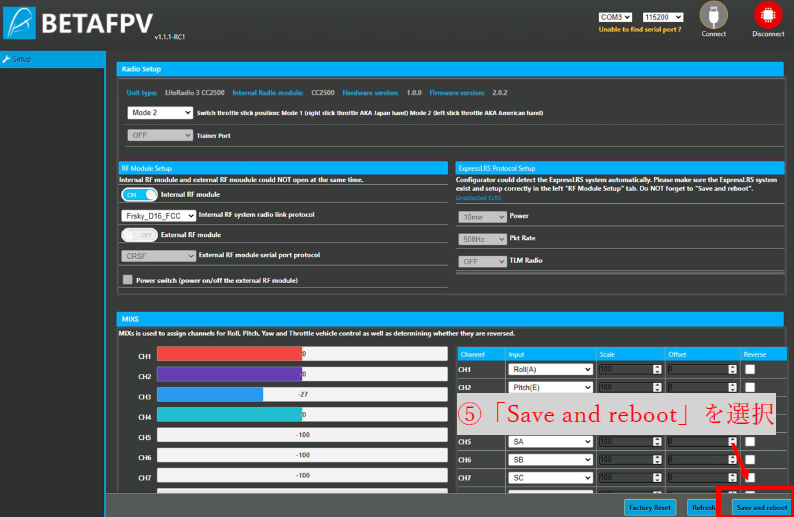Click the CH1 Scale stepper arrows
This screenshot has width=794, height=517.
pyautogui.click(x=657, y=369)
